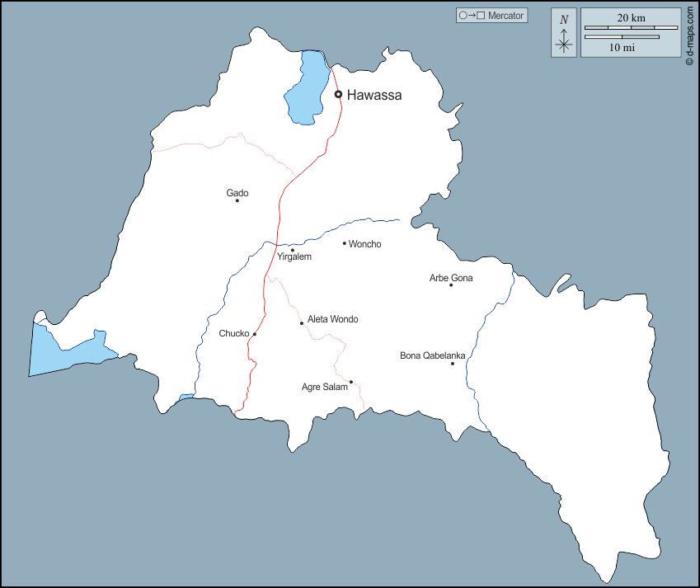Click the Hawassa capital city marker
This screenshot has width=700, height=588.
point(338,94)
